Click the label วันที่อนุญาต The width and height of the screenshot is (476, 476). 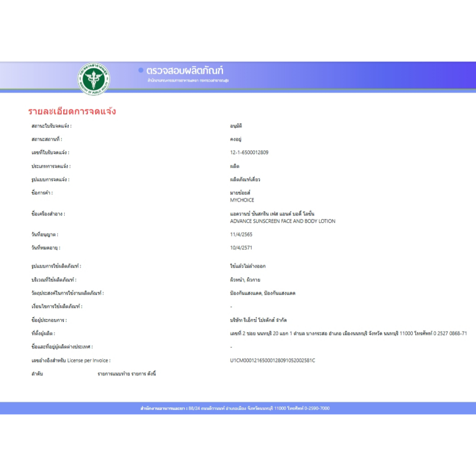click(x=45, y=234)
